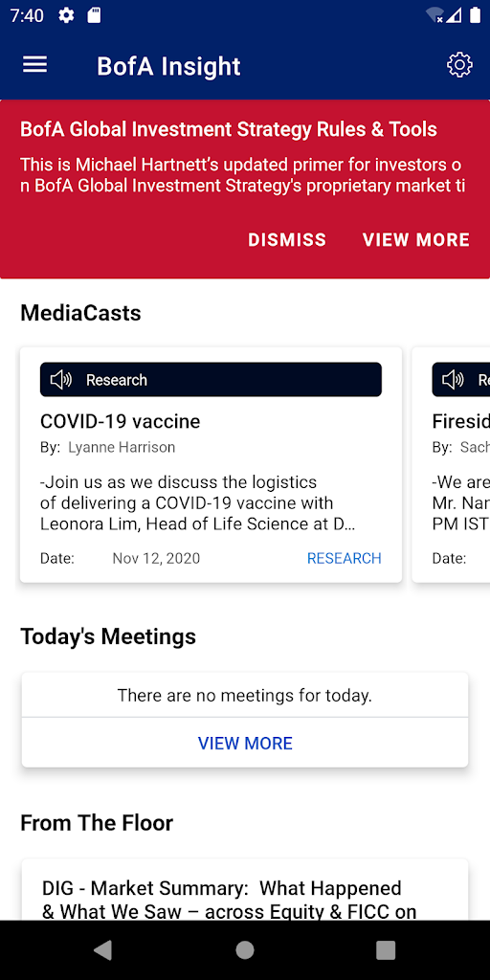Select VIEW MORE on the red banner
The image size is (490, 980).
[416, 240]
